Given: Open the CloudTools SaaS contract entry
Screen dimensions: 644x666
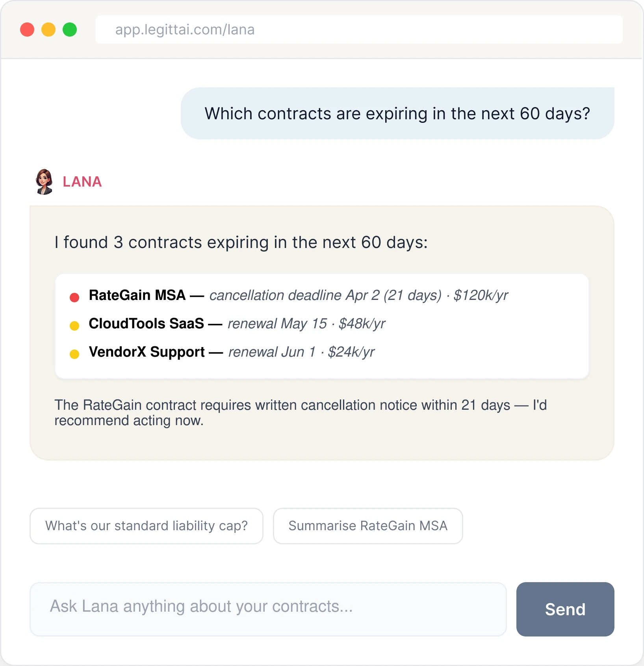Looking at the screenshot, I should click(x=146, y=324).
